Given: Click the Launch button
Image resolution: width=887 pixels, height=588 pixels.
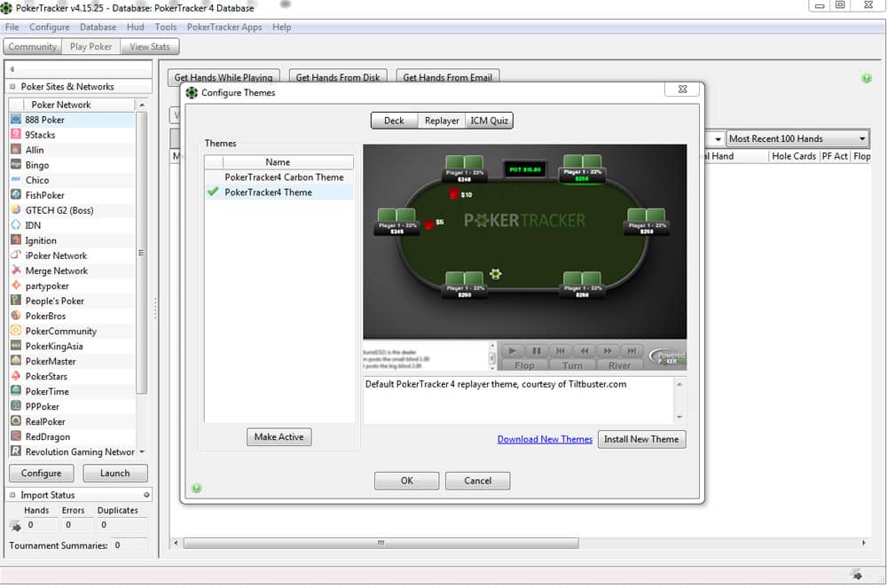Looking at the screenshot, I should coord(114,473).
